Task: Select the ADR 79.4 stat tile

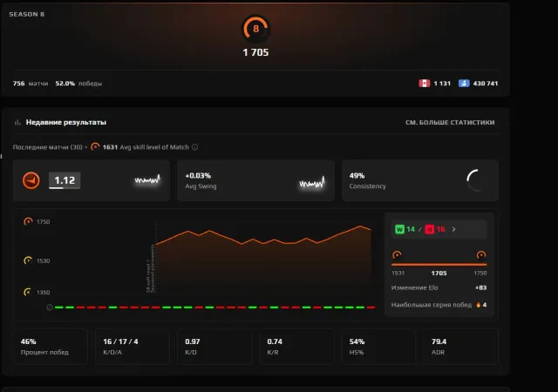Action: [460, 347]
